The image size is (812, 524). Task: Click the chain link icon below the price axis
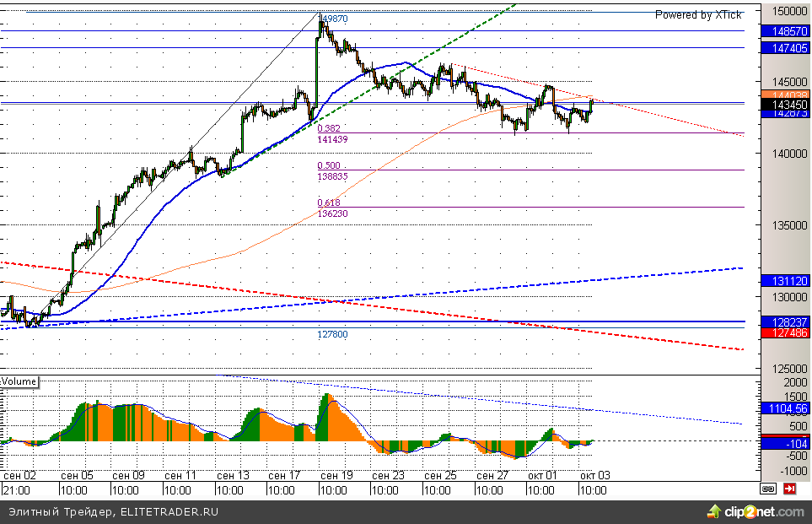click(x=768, y=488)
